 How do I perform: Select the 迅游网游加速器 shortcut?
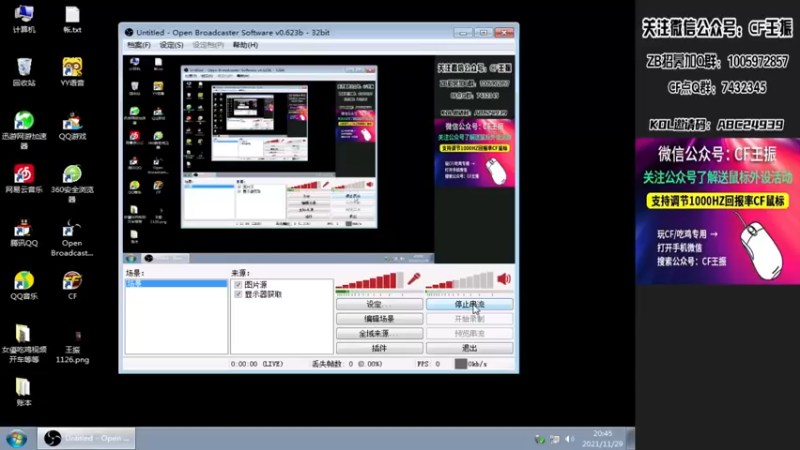[x=24, y=130]
